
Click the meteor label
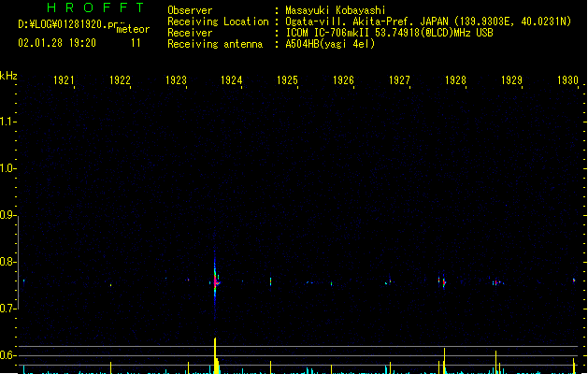133,29
